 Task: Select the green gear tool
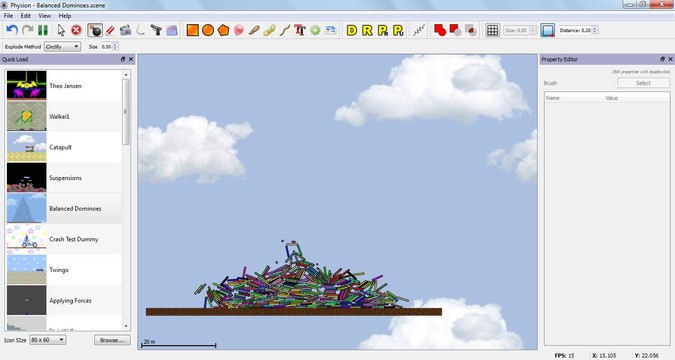pyautogui.click(x=315, y=30)
